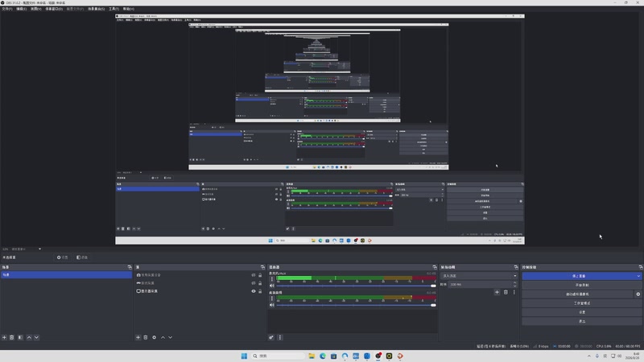Image resolution: width=644 pixels, height=362 pixels.
Task: Float the Sources dock panel
Action: 263,267
